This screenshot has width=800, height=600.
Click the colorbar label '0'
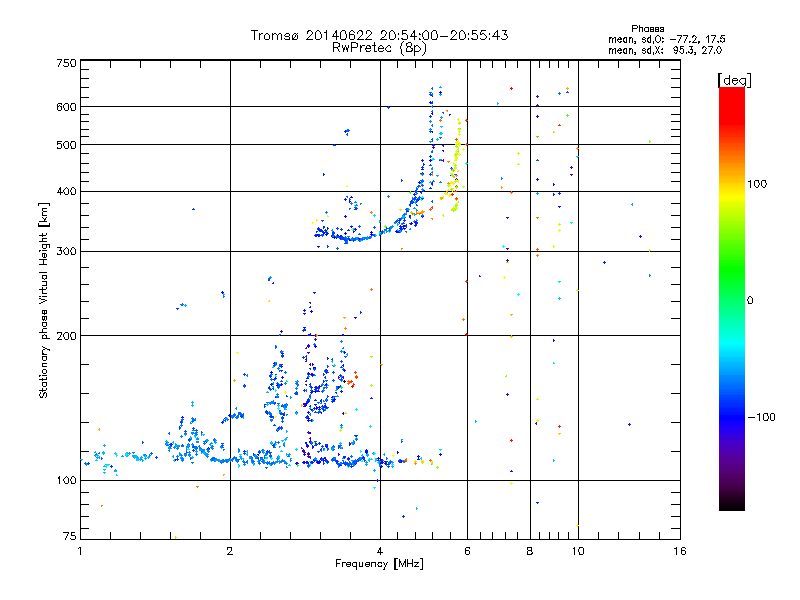click(750, 301)
